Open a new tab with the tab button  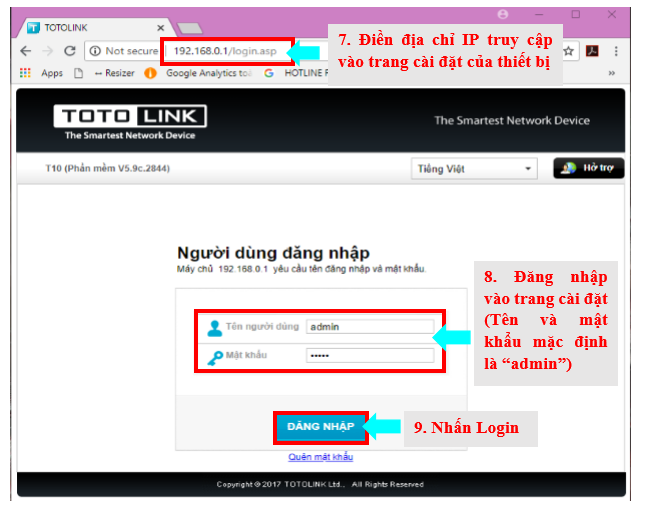(x=190, y=28)
